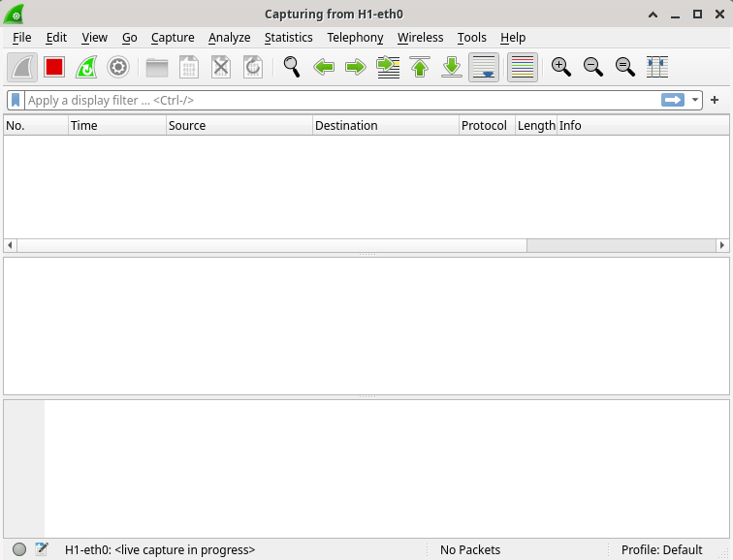
Task: Open the display filter bookmark menu
Action: coord(16,101)
